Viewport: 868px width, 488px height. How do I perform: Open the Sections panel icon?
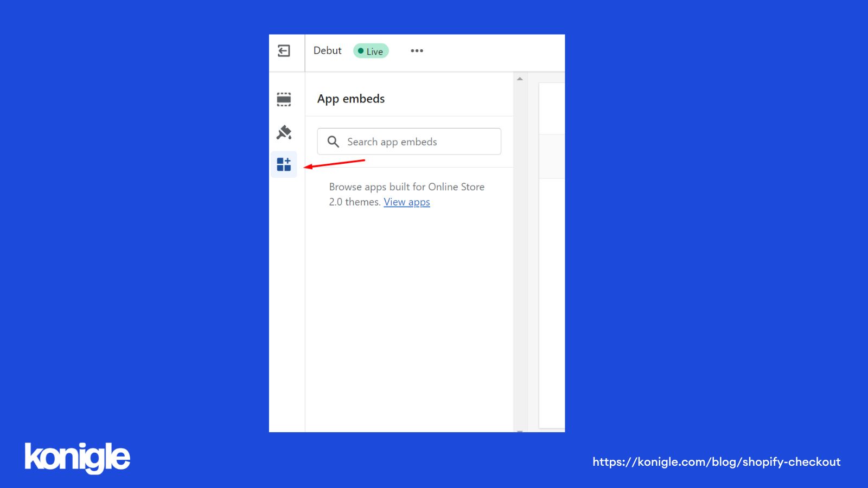pyautogui.click(x=284, y=99)
